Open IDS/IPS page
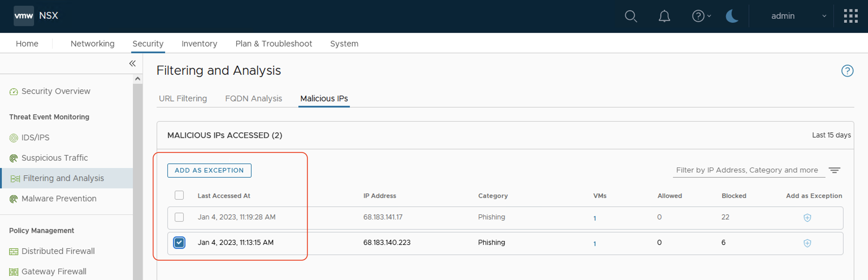This screenshot has height=280, width=868. tap(35, 137)
